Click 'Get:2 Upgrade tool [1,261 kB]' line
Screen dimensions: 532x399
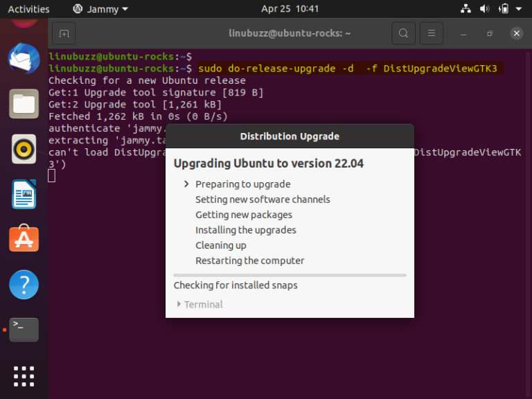click(135, 105)
